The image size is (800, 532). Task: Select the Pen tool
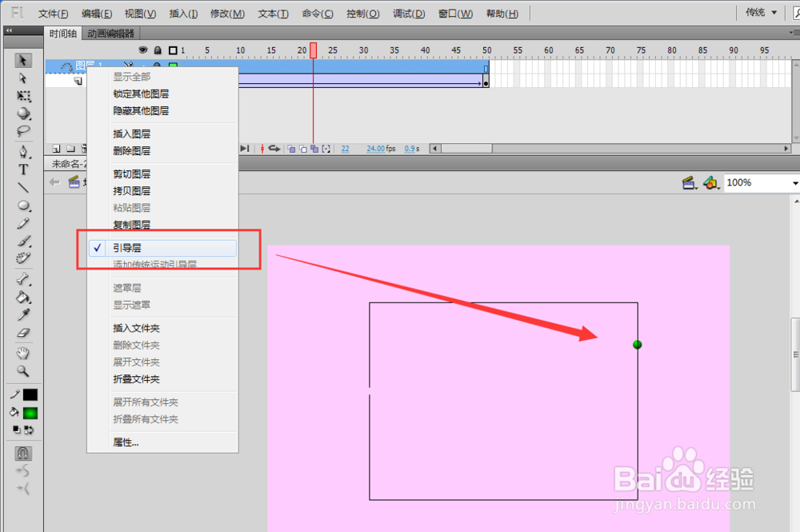click(23, 152)
